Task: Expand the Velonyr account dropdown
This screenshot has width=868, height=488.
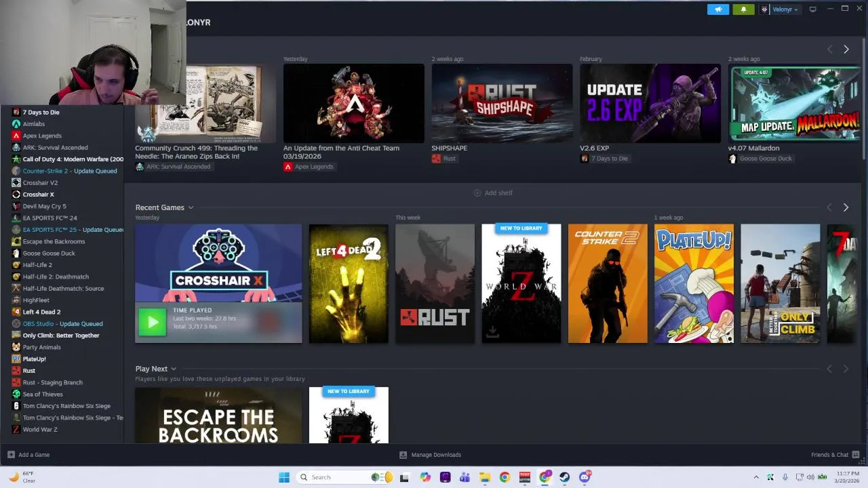Action: tap(785, 9)
